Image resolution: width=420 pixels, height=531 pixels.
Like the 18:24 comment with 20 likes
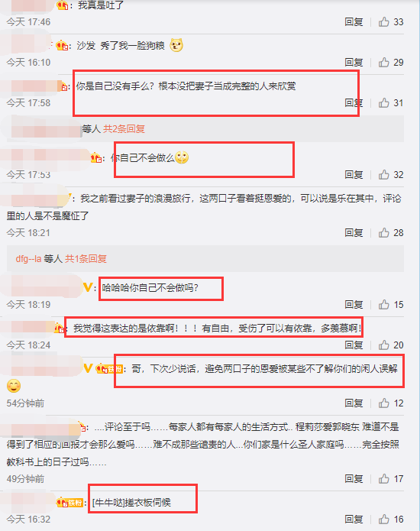pos(384,345)
